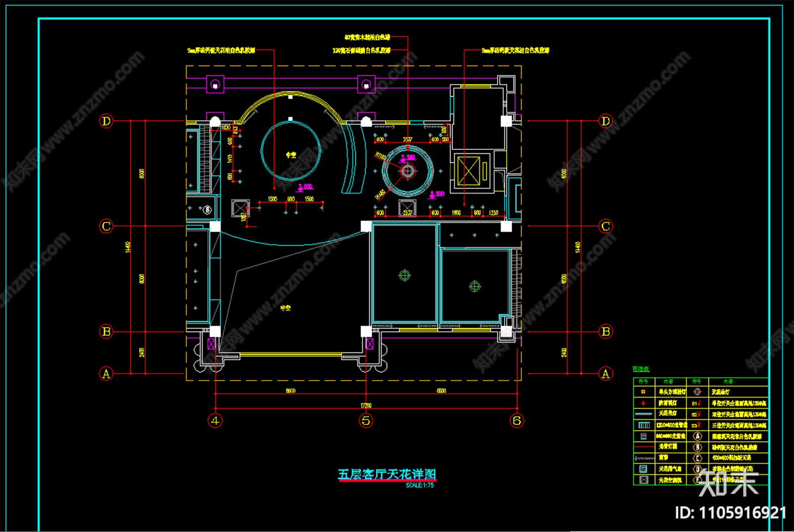Click the wavy curtain symbol in legend
The image size is (794, 532).
pyautogui.click(x=644, y=458)
